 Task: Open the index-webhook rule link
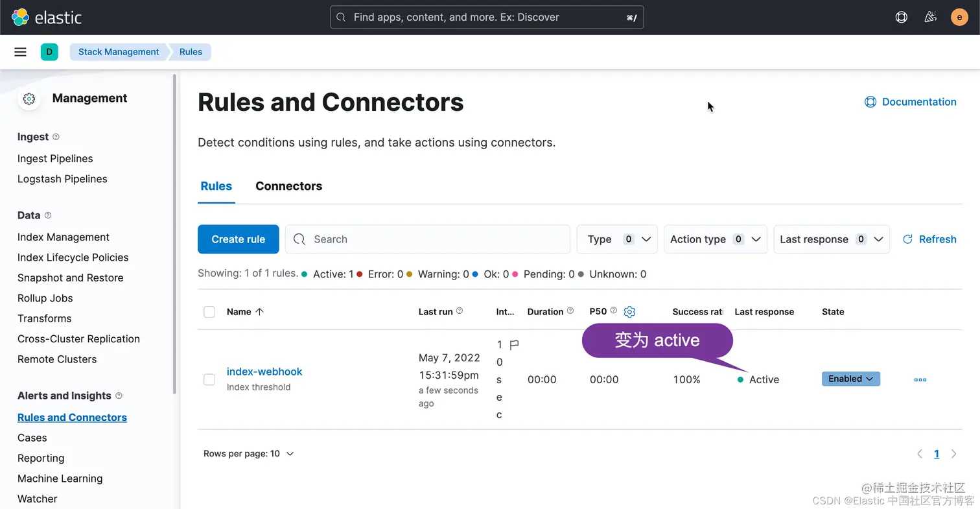point(264,372)
